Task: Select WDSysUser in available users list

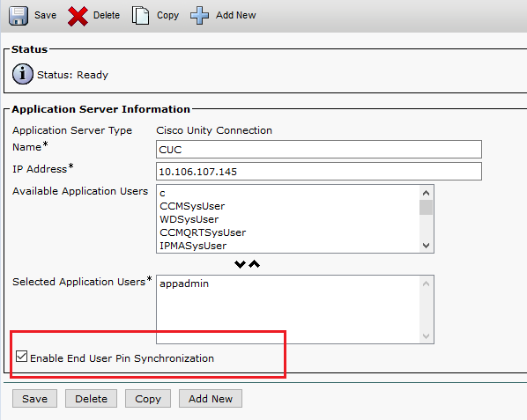Action: (x=189, y=219)
